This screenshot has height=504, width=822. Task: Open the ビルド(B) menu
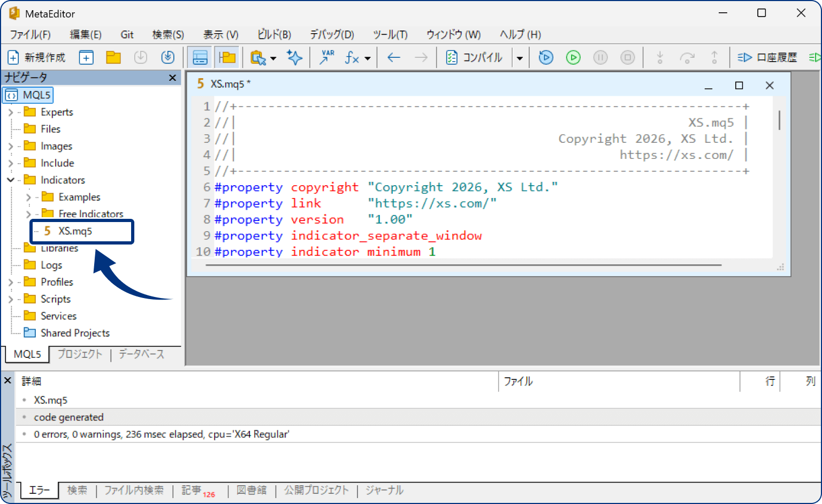click(x=274, y=35)
